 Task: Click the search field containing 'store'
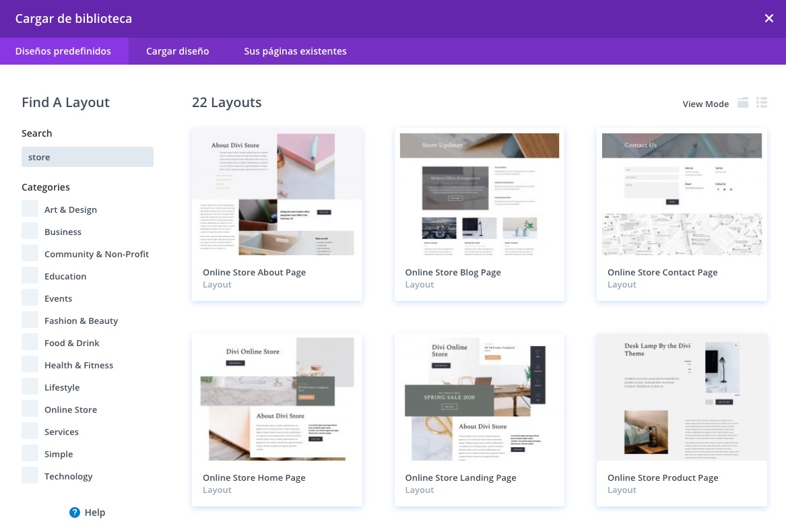click(x=88, y=157)
